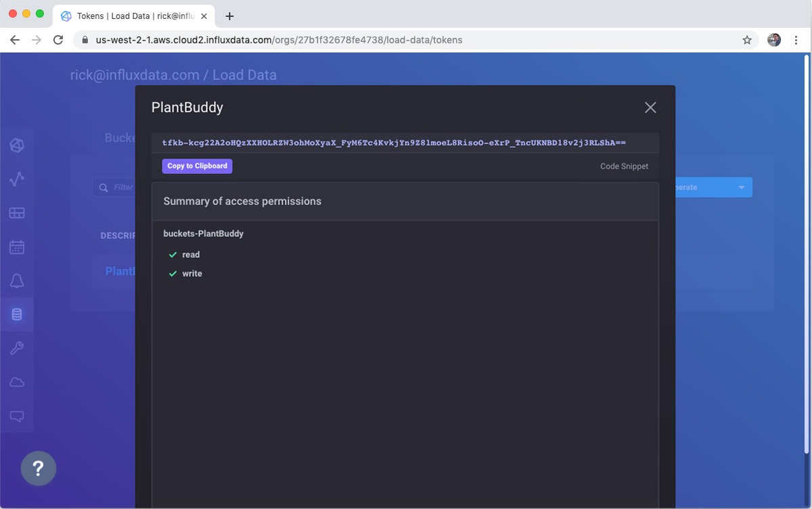Open Alerts using the bell icon
The image size is (812, 509).
tap(17, 280)
